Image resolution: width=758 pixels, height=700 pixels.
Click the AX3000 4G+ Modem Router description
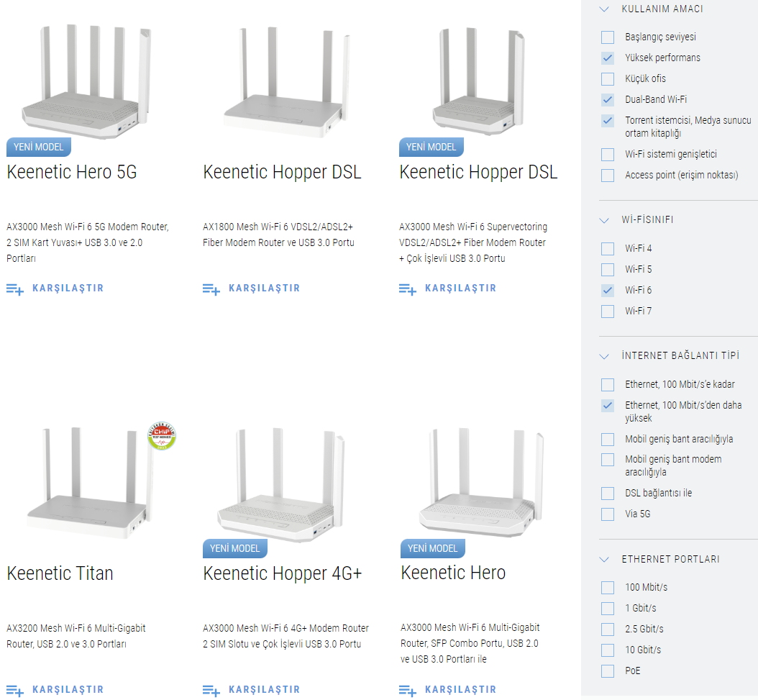tap(286, 636)
